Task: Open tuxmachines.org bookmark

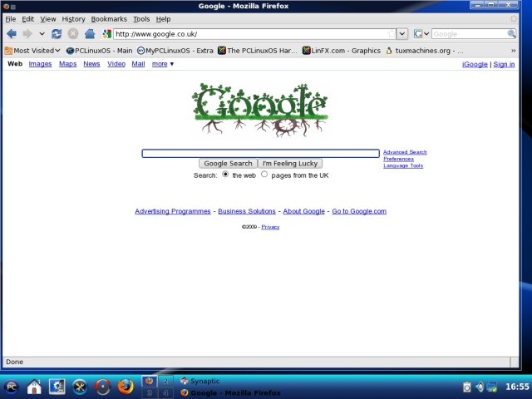Action: pos(424,51)
